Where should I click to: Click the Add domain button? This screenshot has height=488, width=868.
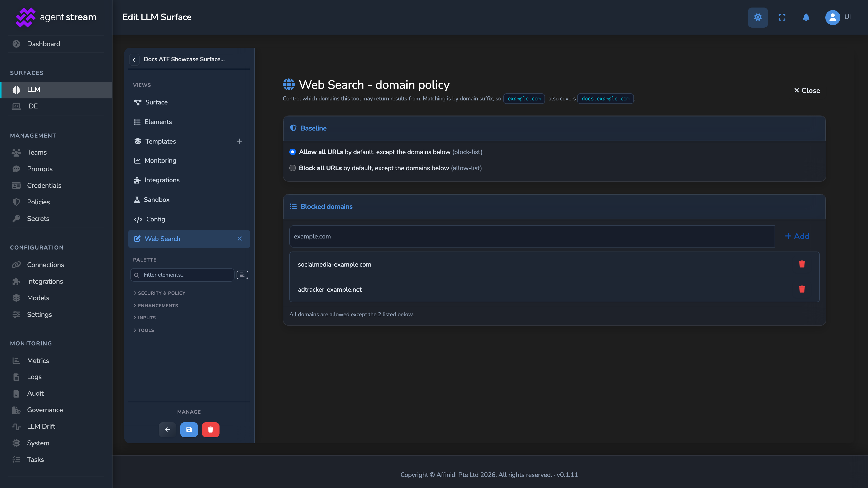797,236
